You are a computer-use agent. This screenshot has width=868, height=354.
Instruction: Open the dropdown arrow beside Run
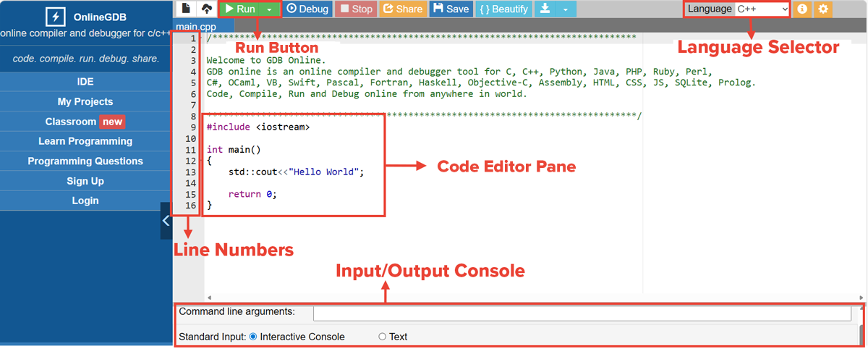[269, 9]
